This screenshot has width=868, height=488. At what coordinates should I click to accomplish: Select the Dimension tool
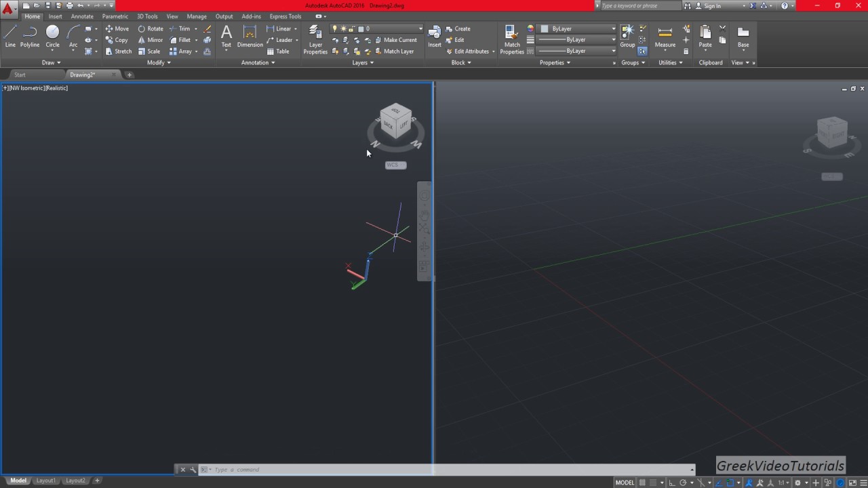250,37
